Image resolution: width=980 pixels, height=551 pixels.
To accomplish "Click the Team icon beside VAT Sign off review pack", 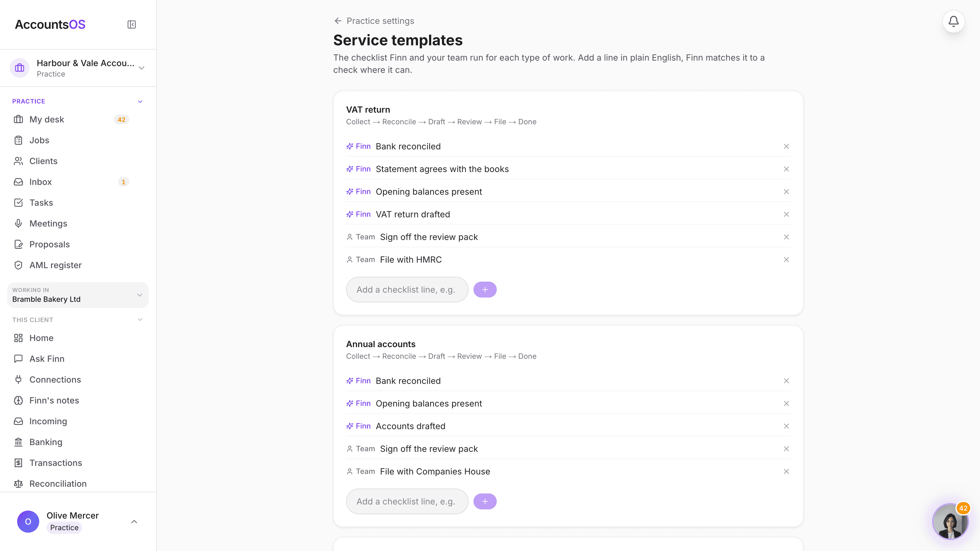I will click(x=350, y=237).
